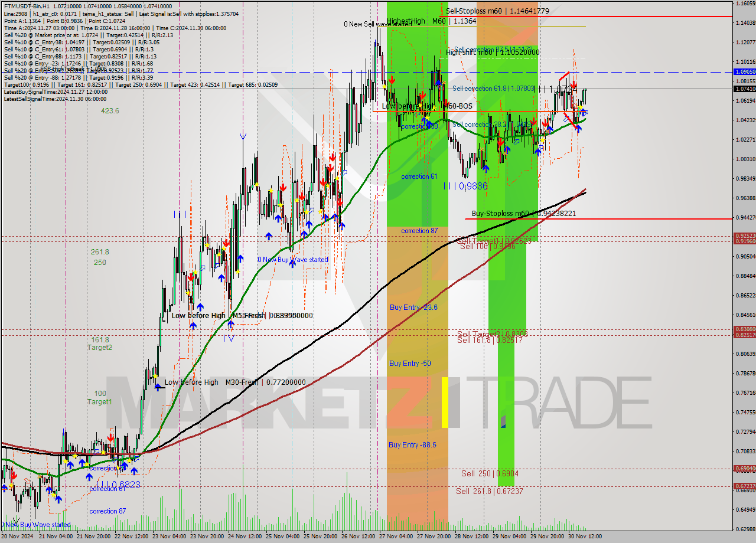Click the '0 New Sell wave started' label

378,24
